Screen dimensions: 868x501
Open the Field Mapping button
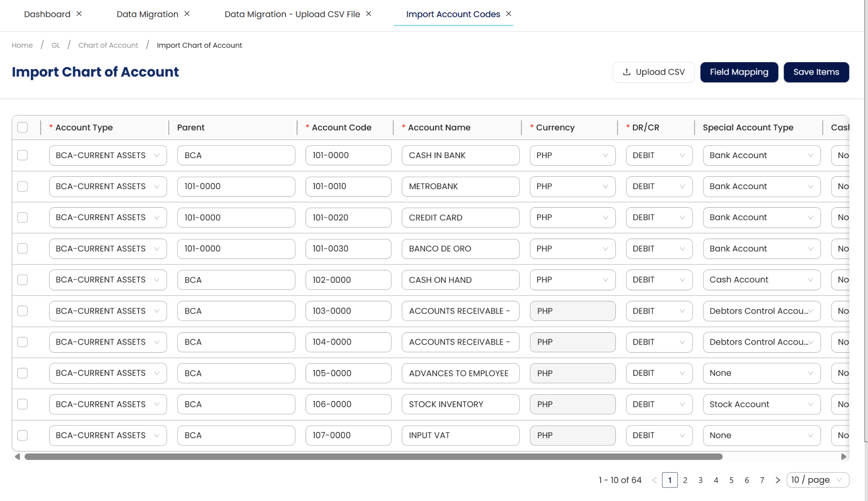click(x=739, y=72)
